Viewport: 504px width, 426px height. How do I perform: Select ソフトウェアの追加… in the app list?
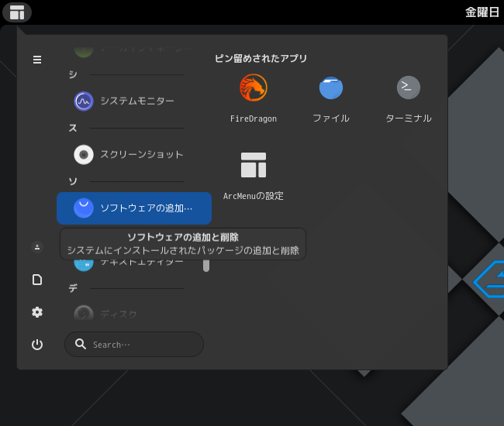134,208
